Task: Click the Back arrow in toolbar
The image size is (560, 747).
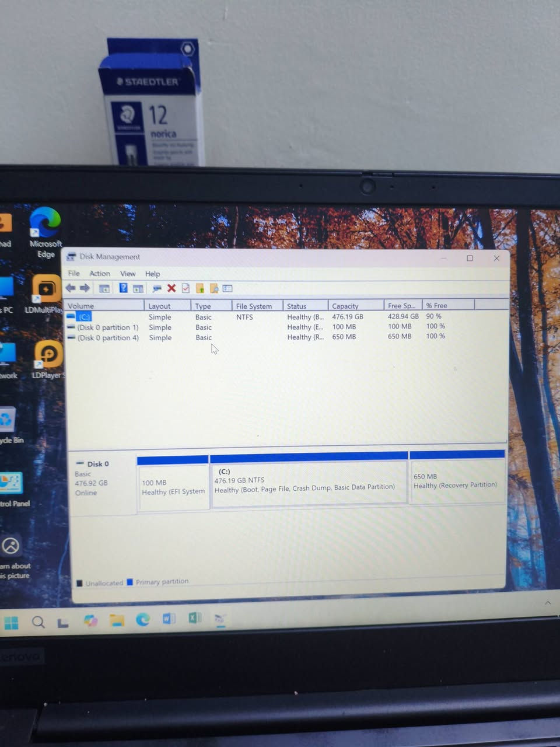Action: point(71,288)
